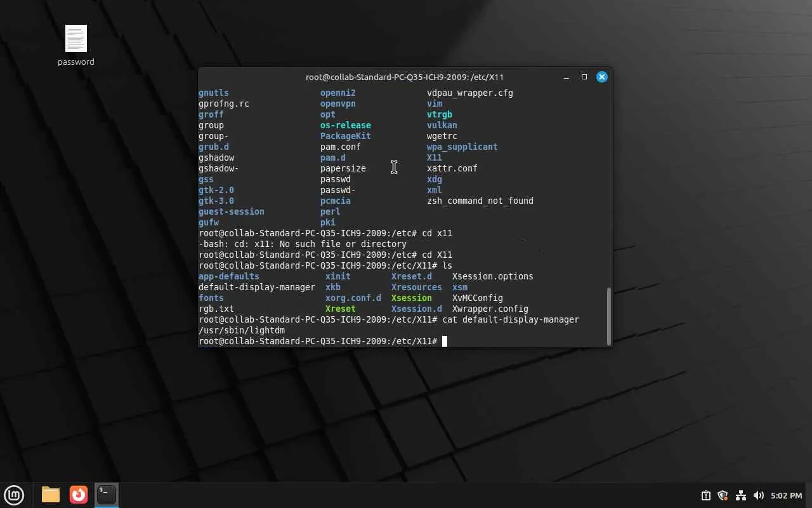This screenshot has height=508, width=812.
Task: Click the 'os-release' symlink name
Action: pos(346,125)
